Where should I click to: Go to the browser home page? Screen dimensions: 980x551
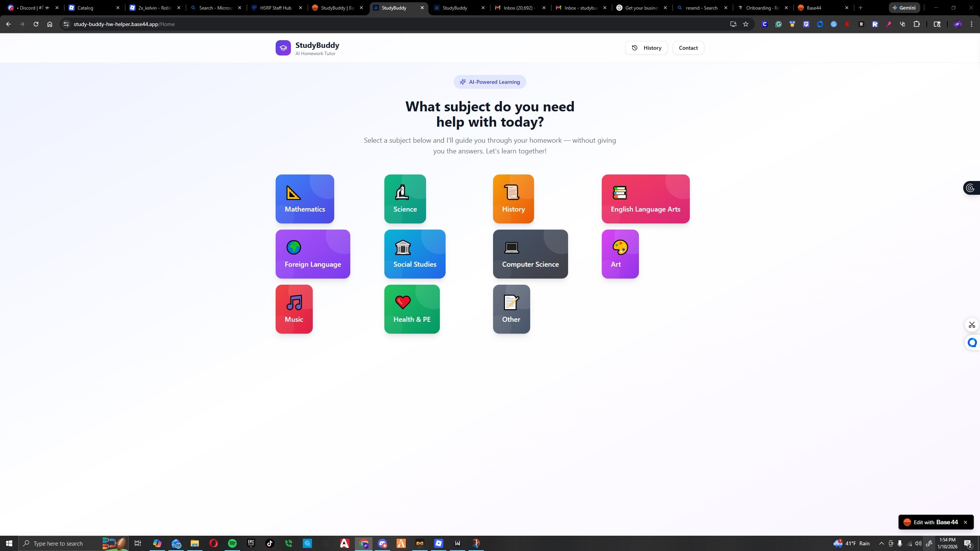pos(50,24)
